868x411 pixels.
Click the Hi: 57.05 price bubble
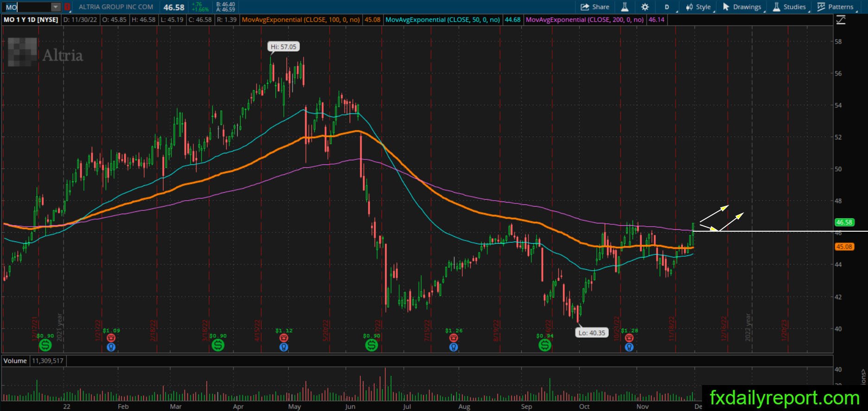coord(284,47)
